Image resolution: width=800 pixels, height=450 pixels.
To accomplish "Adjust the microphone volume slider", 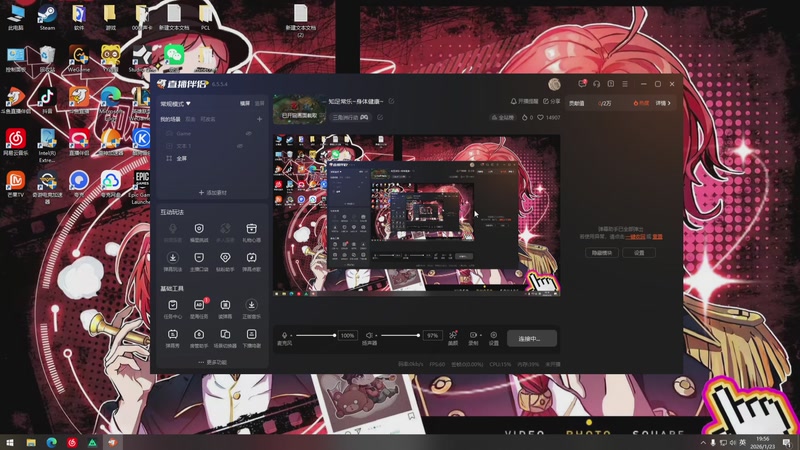I will (x=315, y=335).
